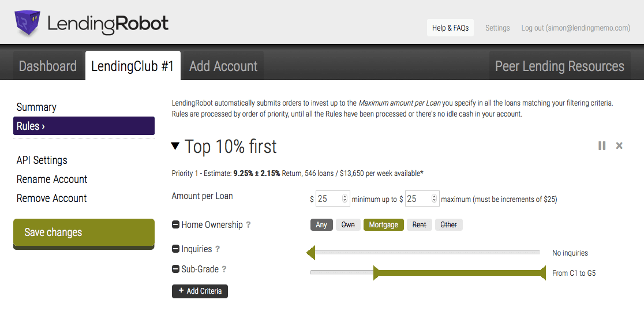Remove the Inquiries criteria minus icon
Viewport: 644px width, 311px height.
(175, 249)
